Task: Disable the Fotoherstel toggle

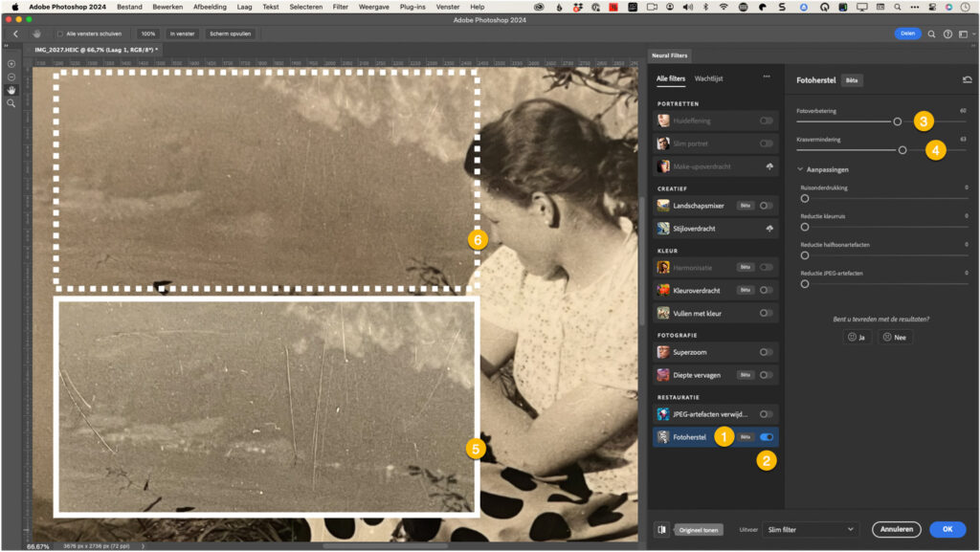Action: coord(767,437)
